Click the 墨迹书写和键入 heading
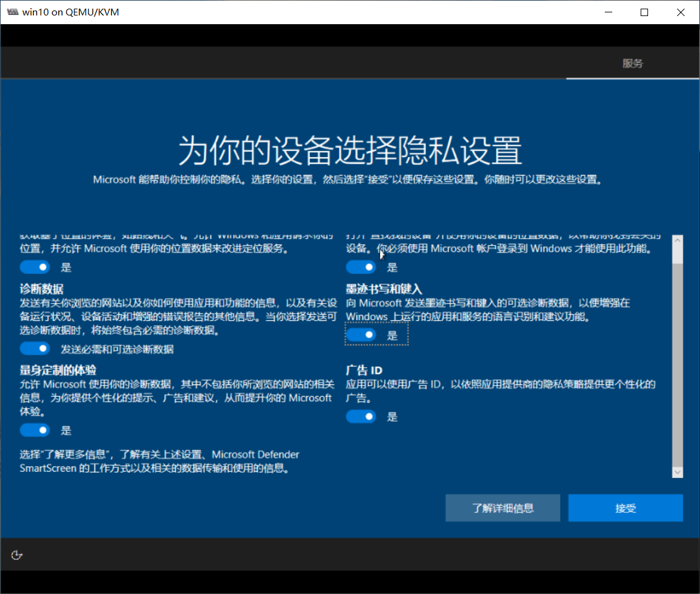Image resolution: width=700 pixels, height=594 pixels. [384, 289]
